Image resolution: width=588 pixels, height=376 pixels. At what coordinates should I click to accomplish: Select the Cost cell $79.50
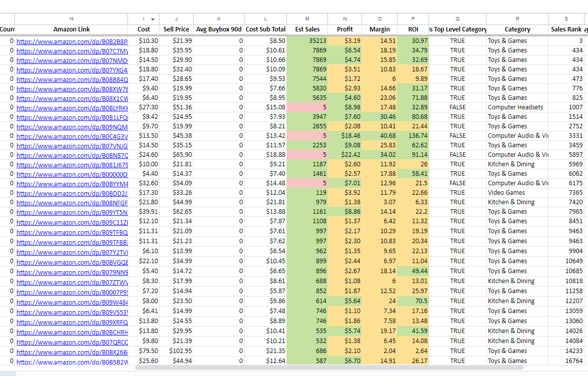pyautogui.click(x=143, y=351)
